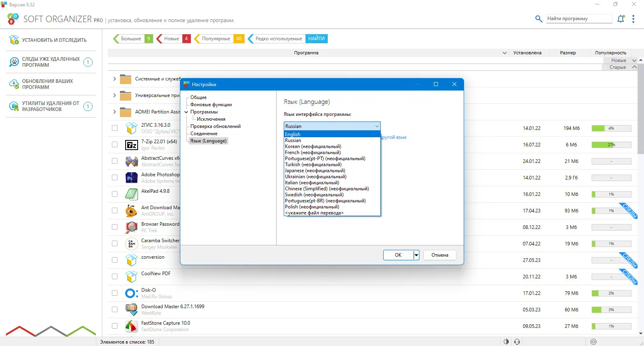644x346 pixels.
Task: Select the conversion program box icon
Action: (x=132, y=260)
